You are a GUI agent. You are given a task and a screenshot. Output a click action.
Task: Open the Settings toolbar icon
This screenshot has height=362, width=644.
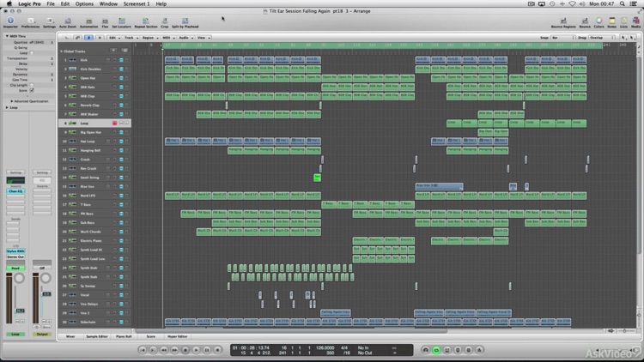coord(49,22)
